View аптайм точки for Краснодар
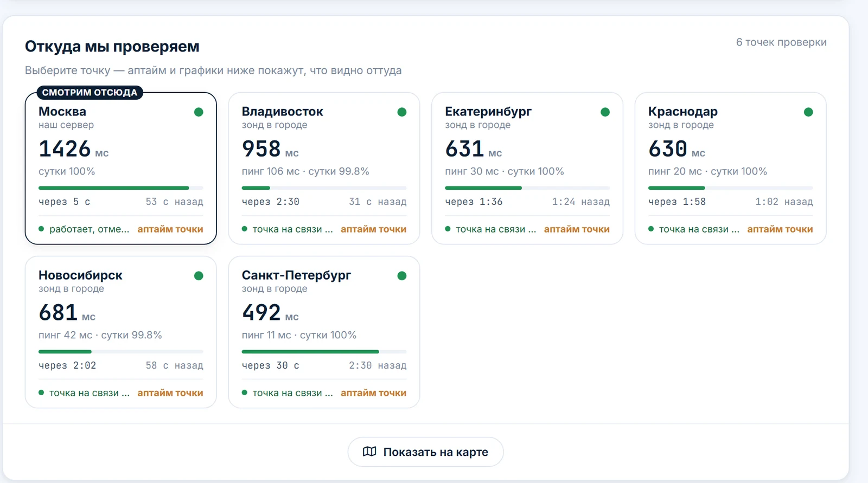Image resolution: width=868 pixels, height=483 pixels. point(780,229)
